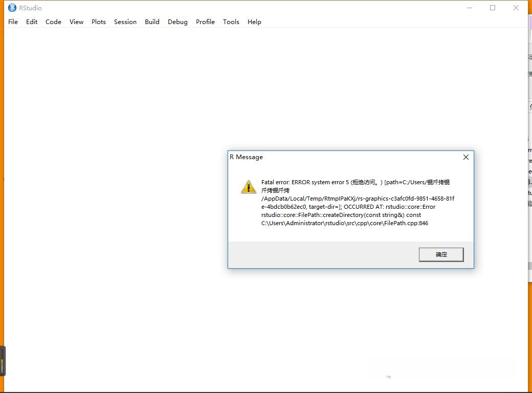Close the R Message dialog with X

(x=466, y=157)
